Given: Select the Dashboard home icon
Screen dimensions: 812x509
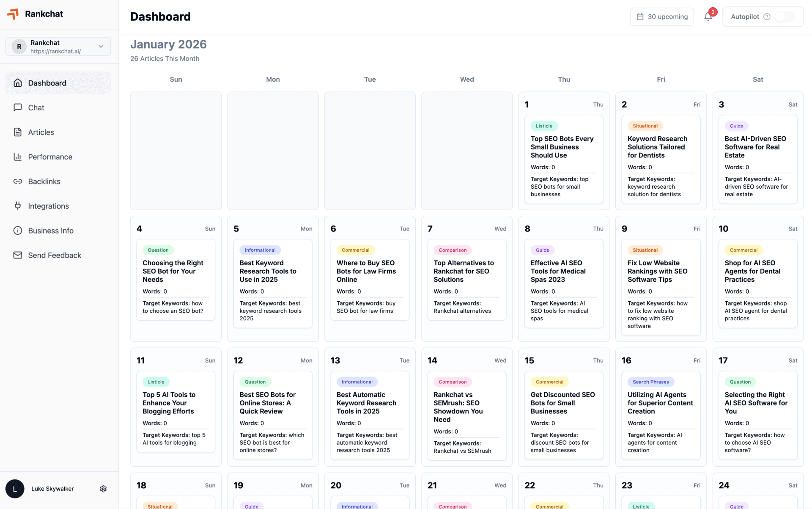Looking at the screenshot, I should pos(18,83).
